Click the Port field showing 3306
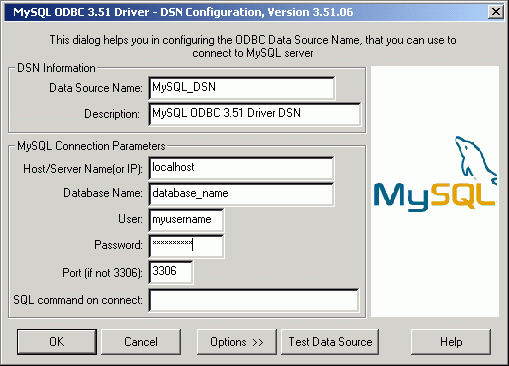This screenshot has width=509, height=366. [x=171, y=272]
